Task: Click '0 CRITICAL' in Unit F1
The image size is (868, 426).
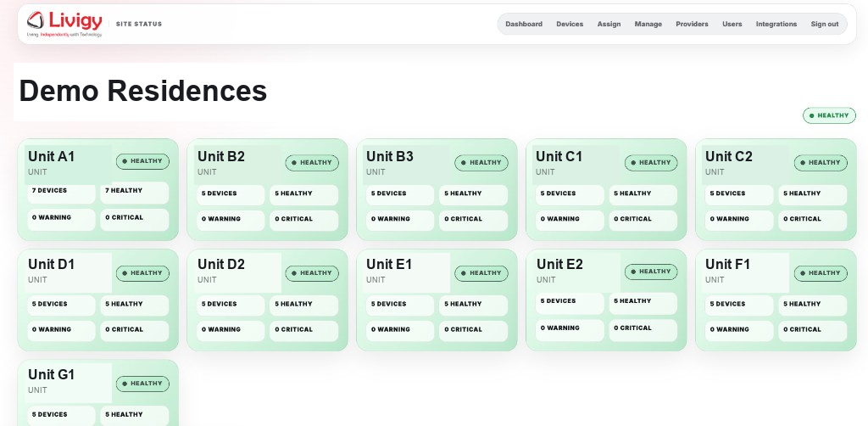Action: pos(813,331)
